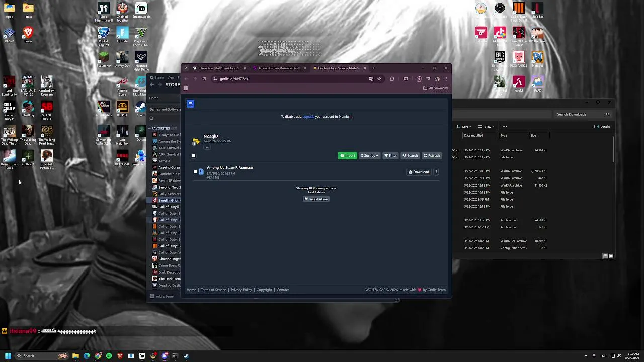The width and height of the screenshot is (644, 362).
Task: Open the Rocket League desktop icon
Action: [x=103, y=36]
